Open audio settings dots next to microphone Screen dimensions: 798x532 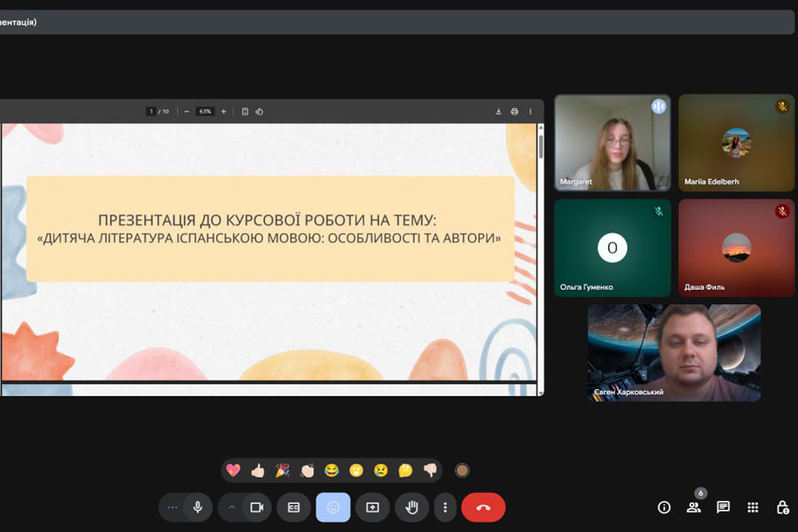pyautogui.click(x=173, y=507)
